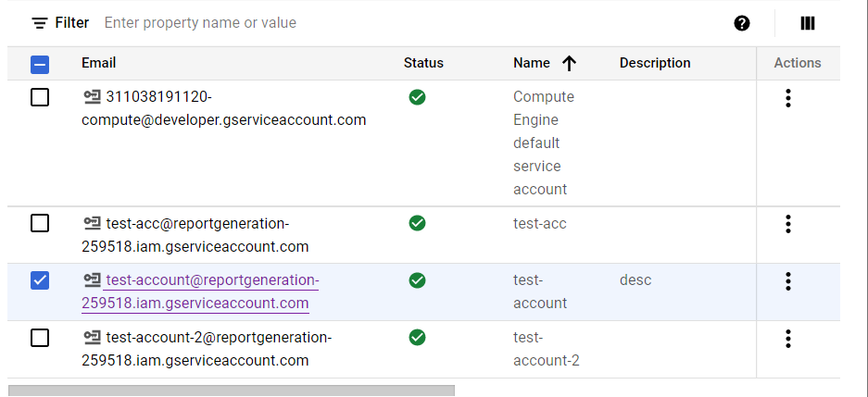Open three-dot menu for test-account desc row
Screen dimensions: 868x397
[787, 280]
